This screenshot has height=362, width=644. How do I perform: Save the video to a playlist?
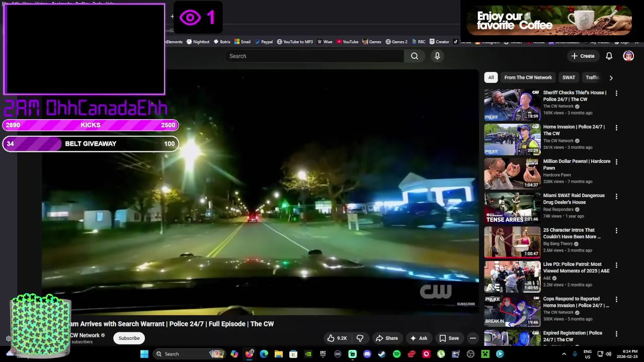[x=449, y=338]
